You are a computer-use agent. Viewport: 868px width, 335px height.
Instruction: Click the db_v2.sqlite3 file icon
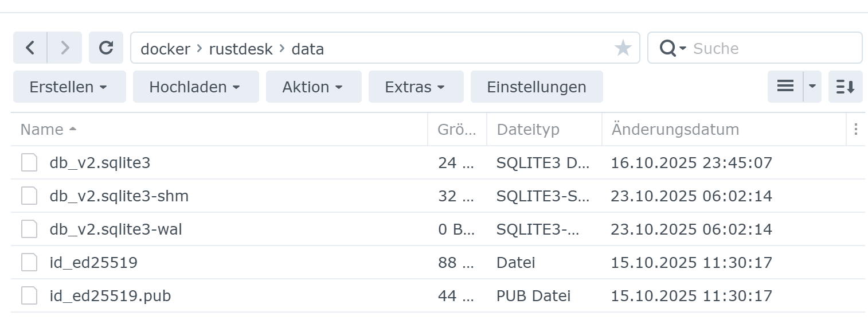[x=29, y=163]
